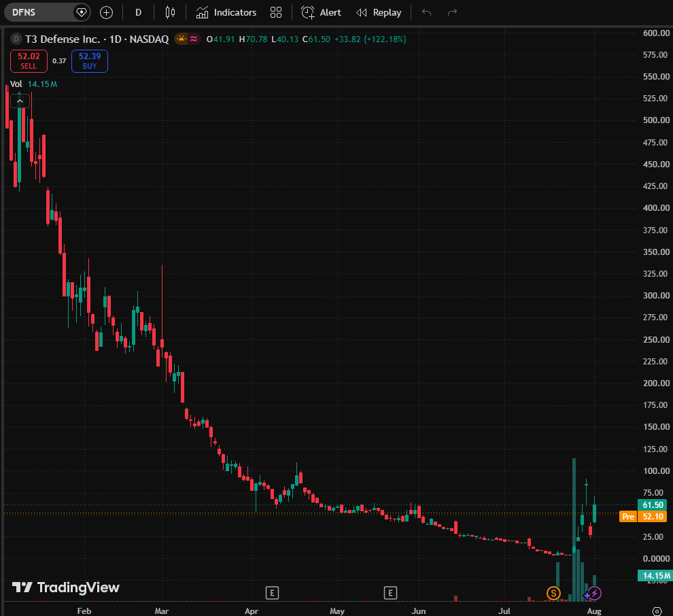Open the candlestick chart type menu
This screenshot has height=616, width=673.
pyautogui.click(x=170, y=12)
